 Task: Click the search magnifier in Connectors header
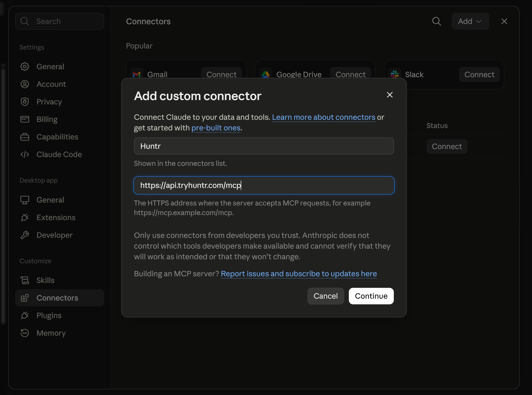tap(436, 21)
